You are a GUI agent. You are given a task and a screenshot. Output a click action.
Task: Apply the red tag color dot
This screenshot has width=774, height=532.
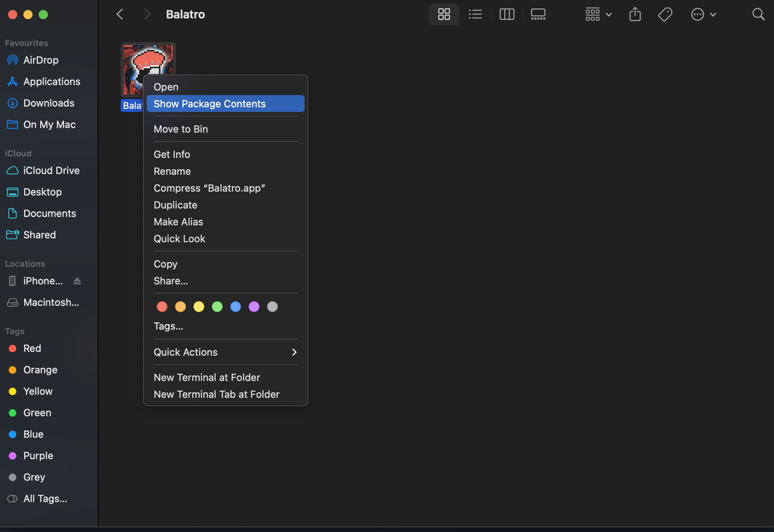(x=162, y=307)
